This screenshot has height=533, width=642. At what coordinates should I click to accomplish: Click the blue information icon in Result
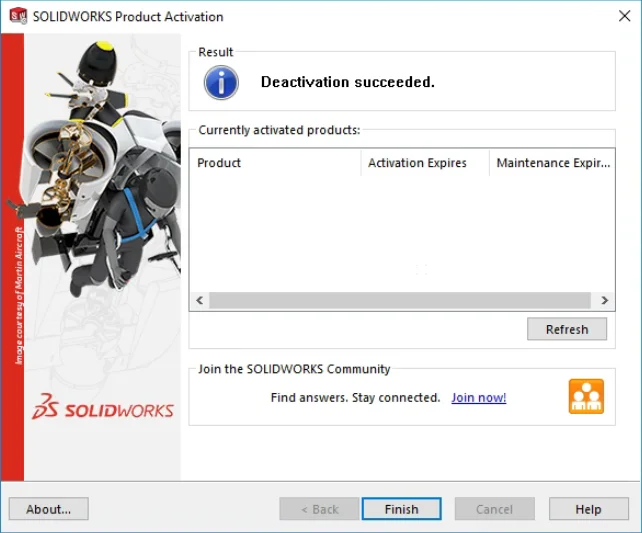coord(221,82)
